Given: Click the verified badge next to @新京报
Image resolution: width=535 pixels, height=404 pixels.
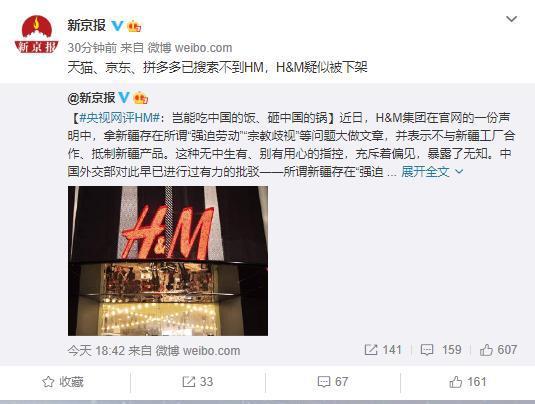Looking at the screenshot, I should 124,98.
